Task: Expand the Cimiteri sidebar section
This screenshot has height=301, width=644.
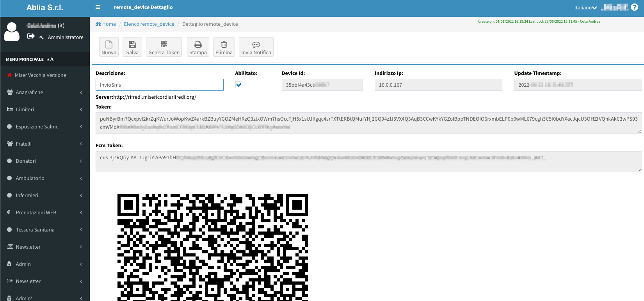Action: point(45,109)
